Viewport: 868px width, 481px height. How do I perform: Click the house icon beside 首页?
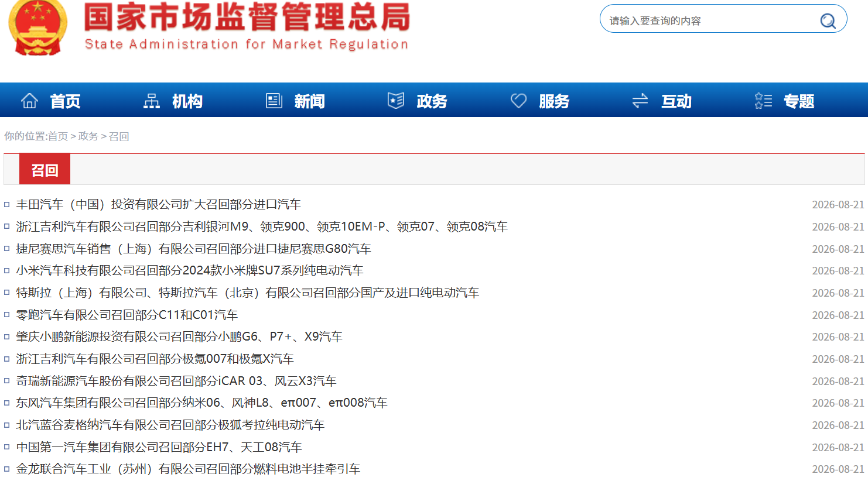[29, 101]
